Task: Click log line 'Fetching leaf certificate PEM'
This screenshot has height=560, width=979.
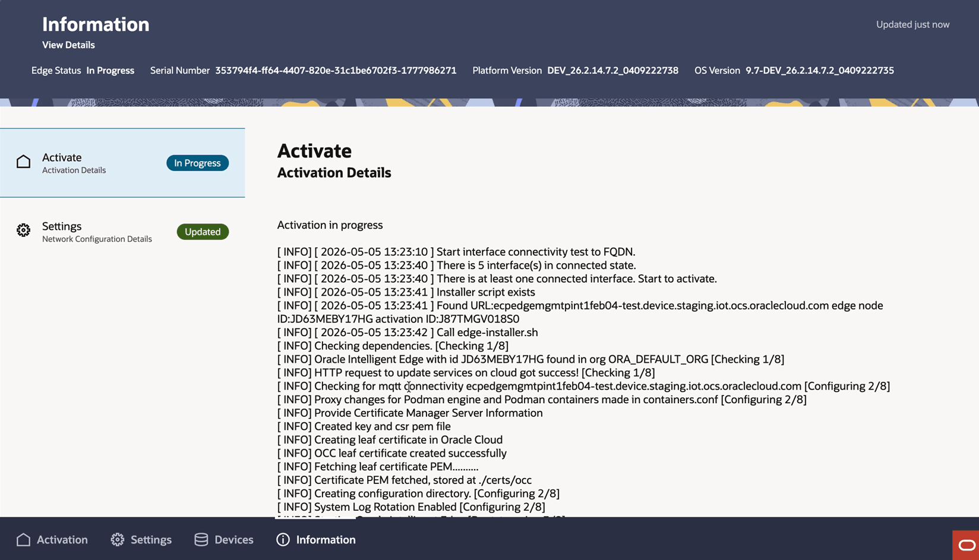Action: pyautogui.click(x=378, y=467)
